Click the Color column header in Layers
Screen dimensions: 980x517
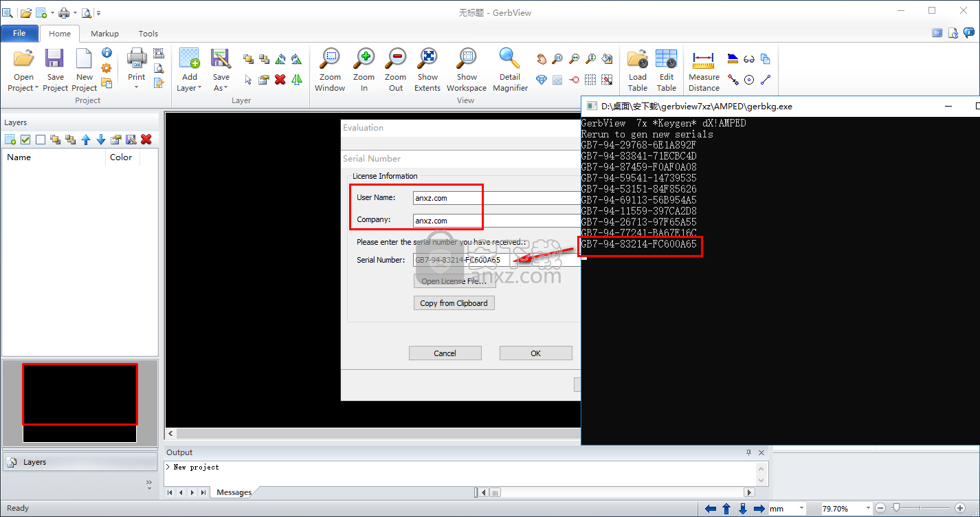coord(122,157)
